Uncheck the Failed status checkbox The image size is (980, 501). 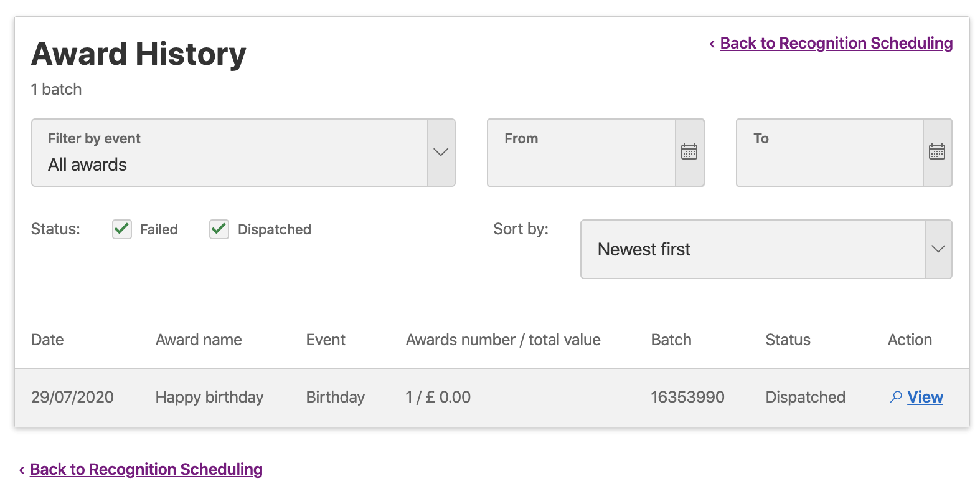122,229
